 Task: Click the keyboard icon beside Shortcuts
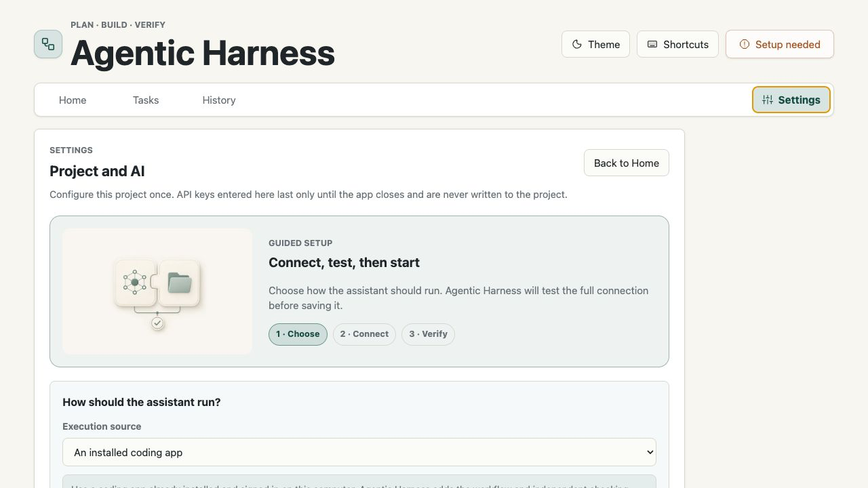(x=652, y=44)
